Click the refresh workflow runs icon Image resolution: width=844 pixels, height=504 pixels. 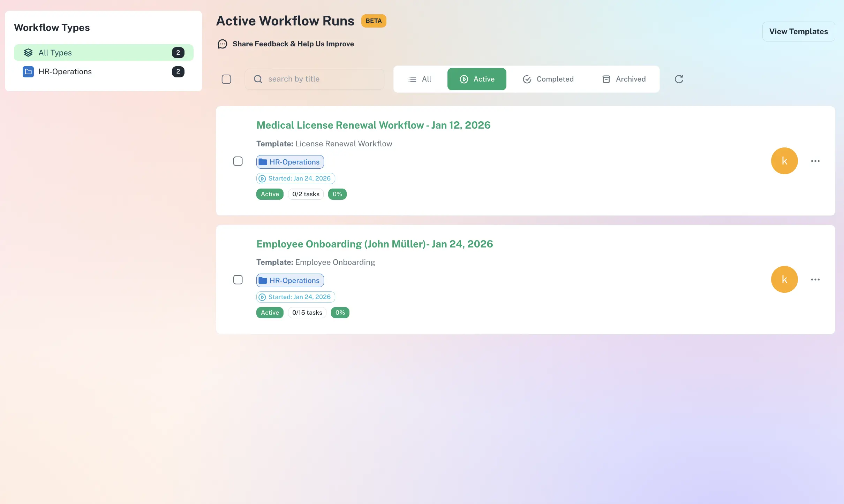[679, 79]
